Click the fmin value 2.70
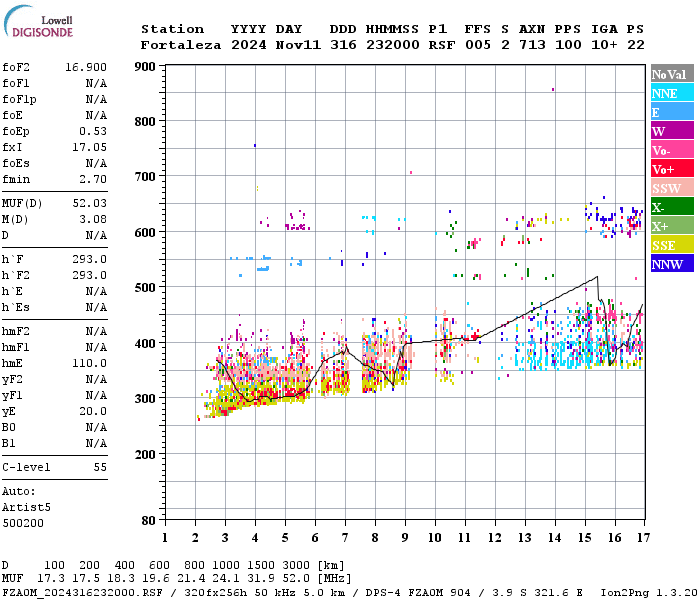Viewport: 700px width, 600px height. tap(93, 179)
